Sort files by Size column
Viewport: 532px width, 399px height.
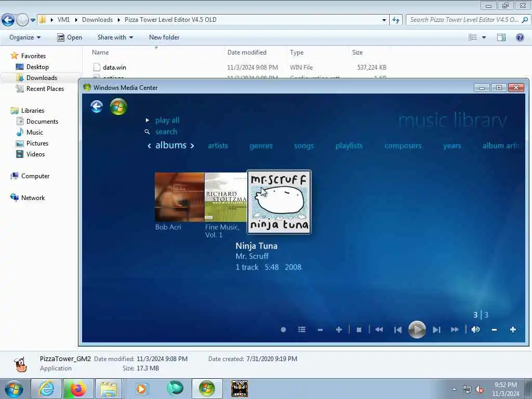tap(357, 52)
